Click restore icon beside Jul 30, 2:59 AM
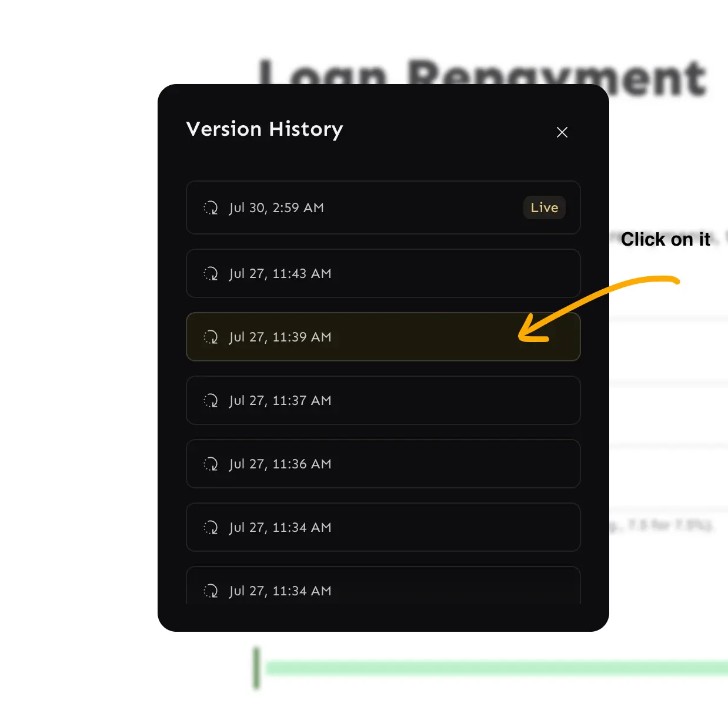 (x=211, y=207)
